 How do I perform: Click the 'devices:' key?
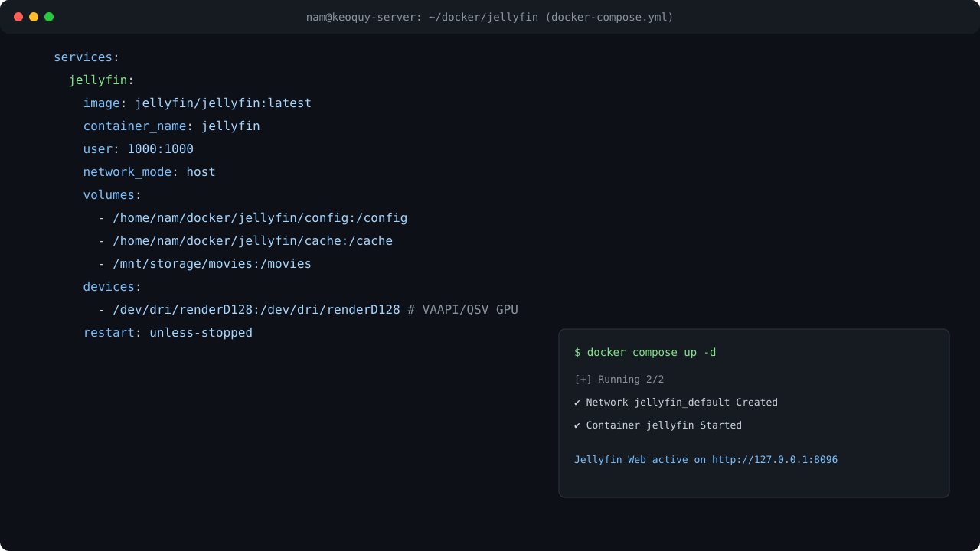coord(113,287)
